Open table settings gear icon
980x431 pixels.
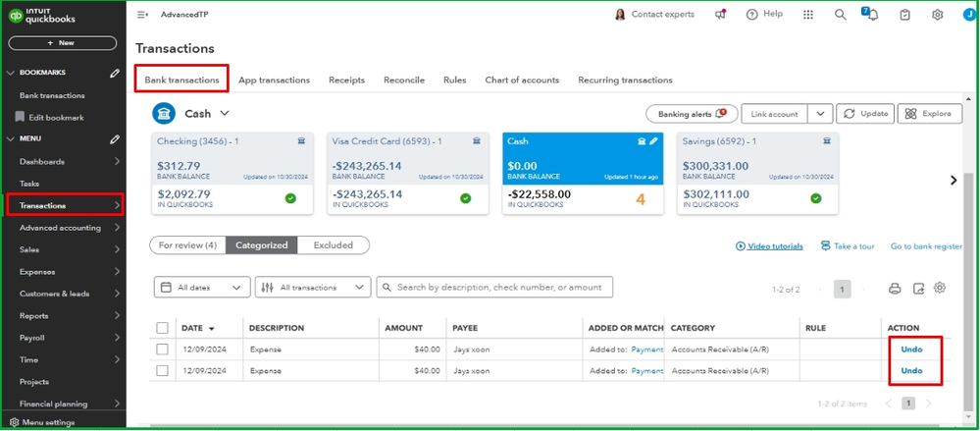coord(940,288)
